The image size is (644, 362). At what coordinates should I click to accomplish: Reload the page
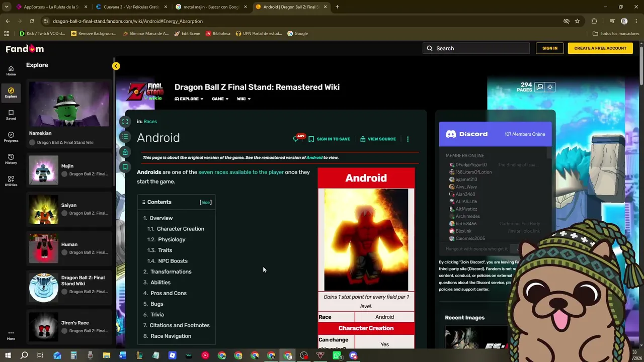pos(32,21)
